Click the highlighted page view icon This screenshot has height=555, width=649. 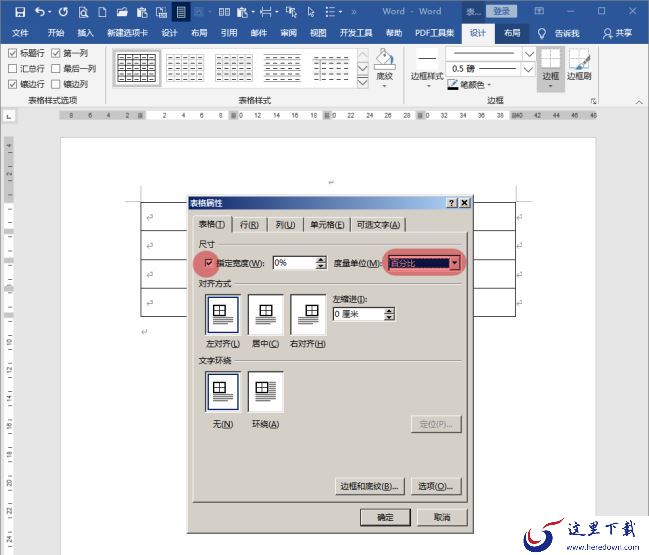tap(181, 12)
